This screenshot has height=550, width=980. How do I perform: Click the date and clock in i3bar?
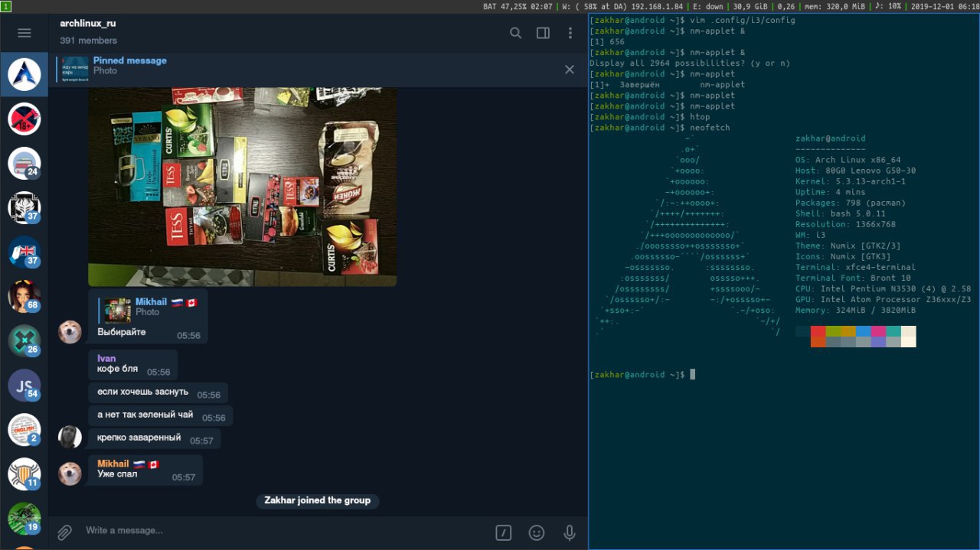click(945, 6)
